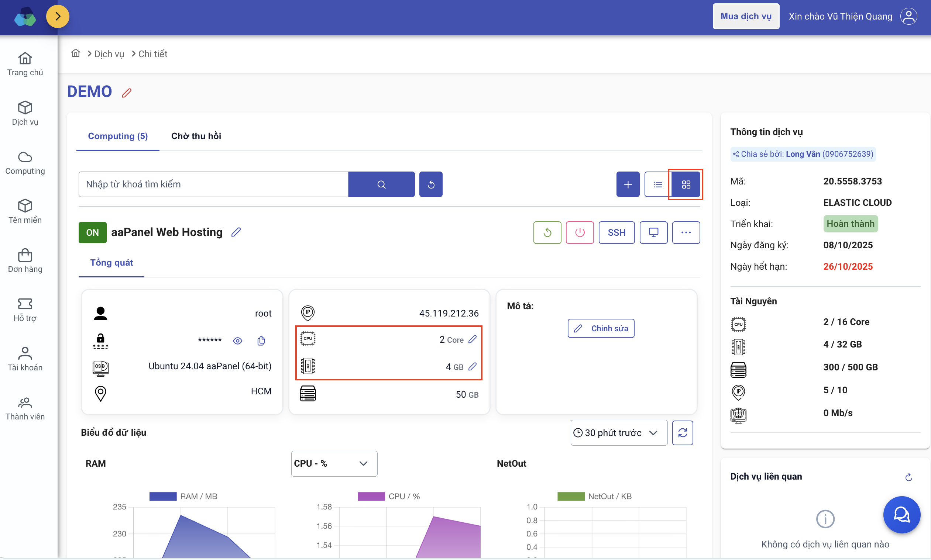
Task: Click the Mua dịch vụ button
Action: (746, 16)
